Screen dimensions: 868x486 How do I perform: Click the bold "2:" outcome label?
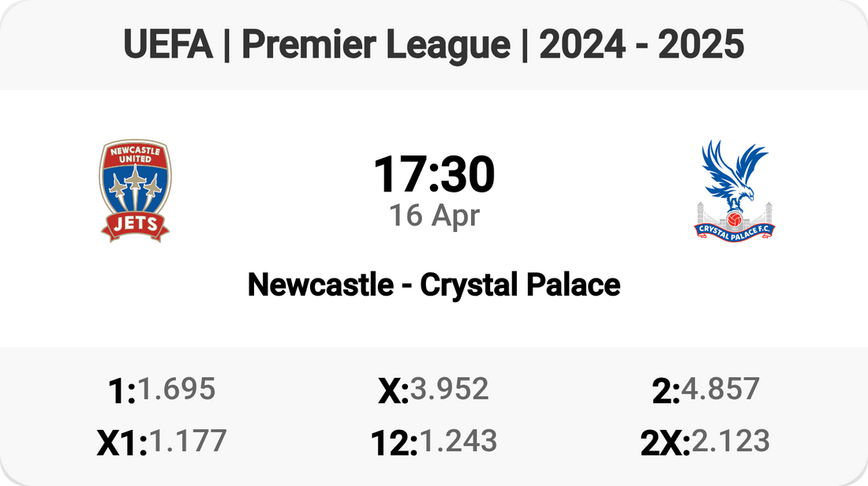click(667, 391)
